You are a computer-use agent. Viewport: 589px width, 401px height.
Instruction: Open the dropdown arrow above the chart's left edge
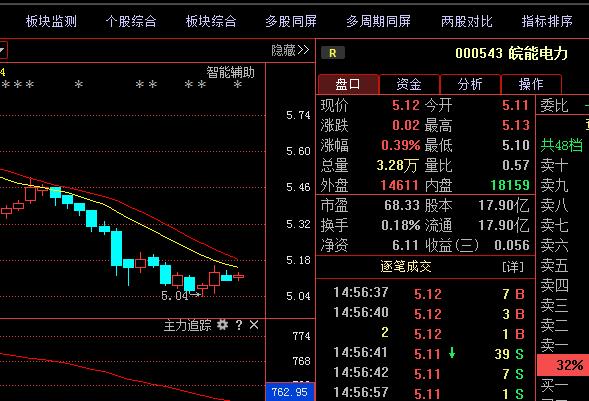pos(3,51)
